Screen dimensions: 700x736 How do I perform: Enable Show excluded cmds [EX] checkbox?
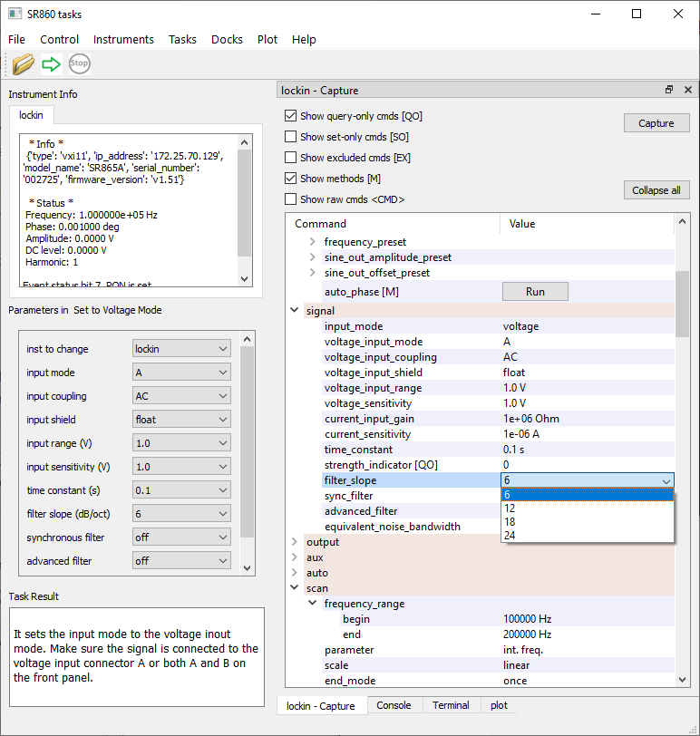click(x=291, y=157)
